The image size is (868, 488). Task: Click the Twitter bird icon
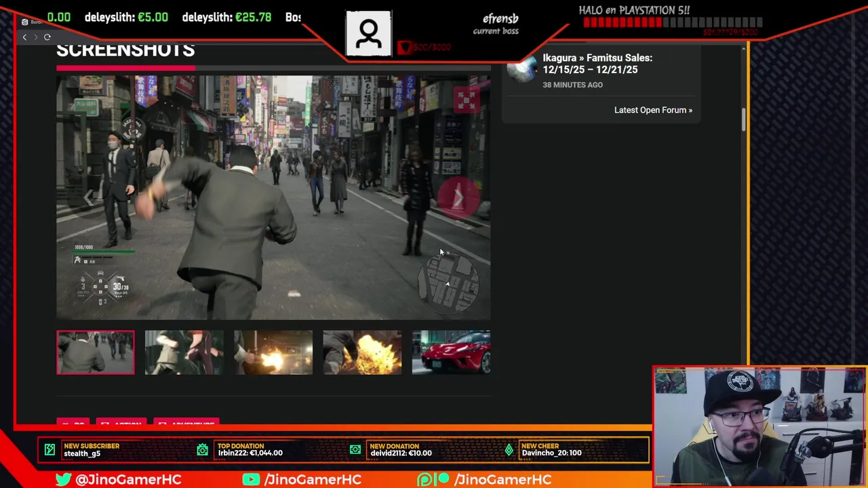(64, 479)
